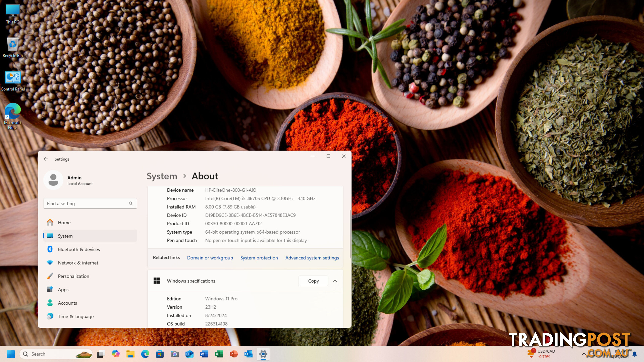The height and width of the screenshot is (362, 644).
Task: Launch Copilot from the taskbar
Action: [116, 354]
